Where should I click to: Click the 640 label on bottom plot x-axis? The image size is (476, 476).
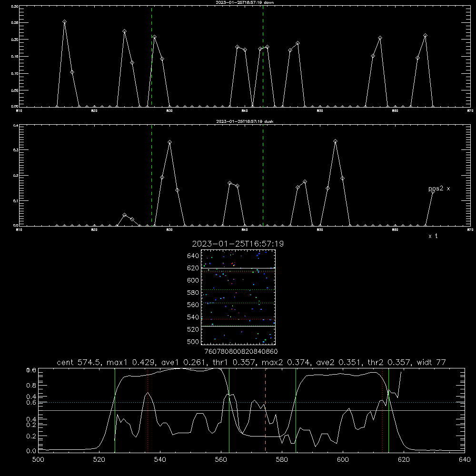tap(465, 459)
